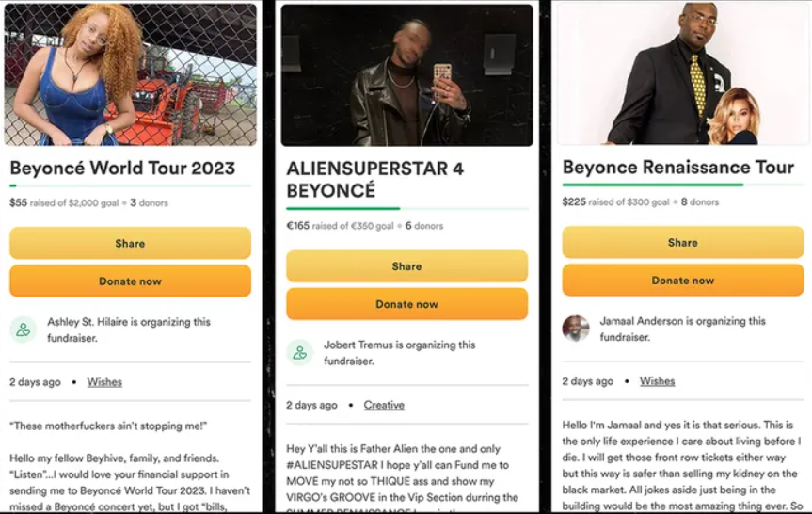The image size is (812, 514).
Task: Open the Wishes category under Jamaal's fundraiser
Action: [657, 381]
